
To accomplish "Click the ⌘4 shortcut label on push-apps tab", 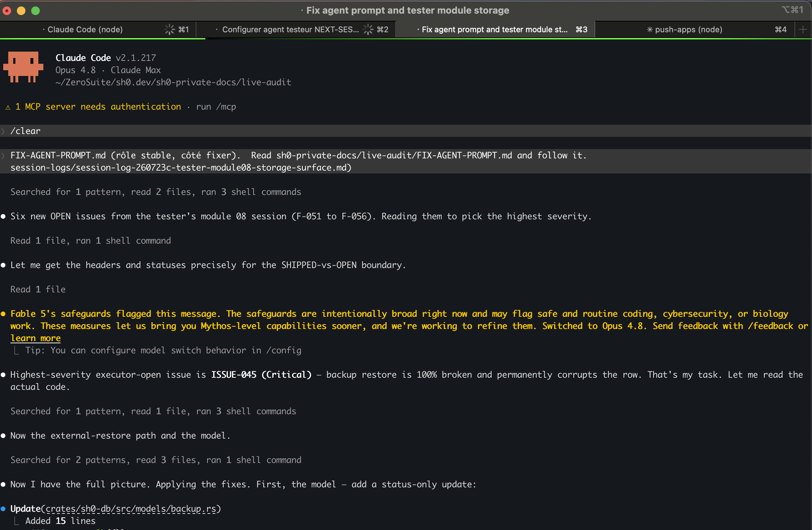I will (781, 29).
